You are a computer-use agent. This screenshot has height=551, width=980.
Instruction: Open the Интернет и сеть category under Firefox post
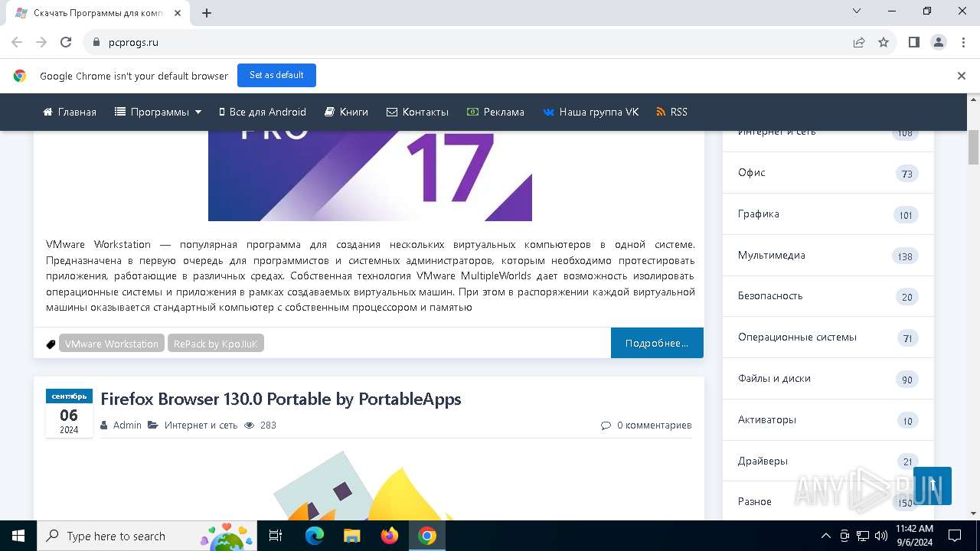pyautogui.click(x=201, y=425)
